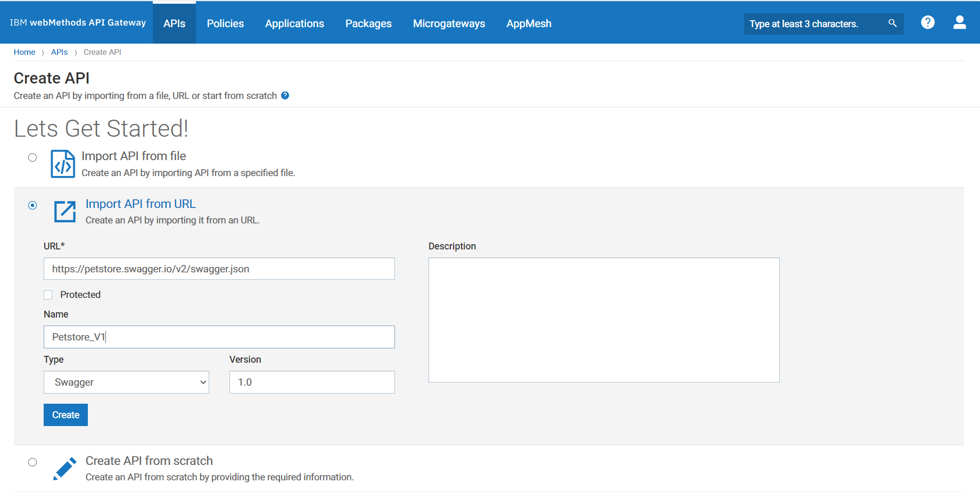The height and width of the screenshot is (492, 980).
Task: Select the Create API from scratch radio button
Action: pyautogui.click(x=32, y=462)
